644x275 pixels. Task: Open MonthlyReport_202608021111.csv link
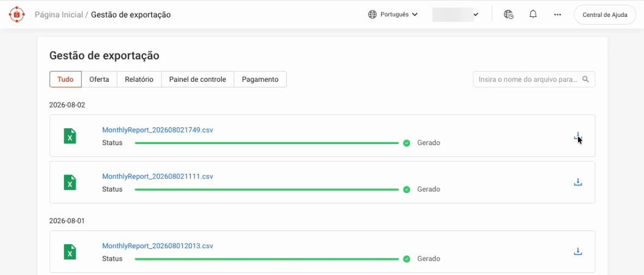pyautogui.click(x=158, y=176)
